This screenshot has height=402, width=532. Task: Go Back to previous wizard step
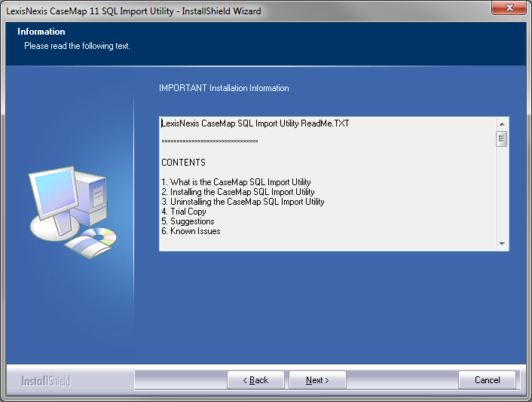[255, 380]
